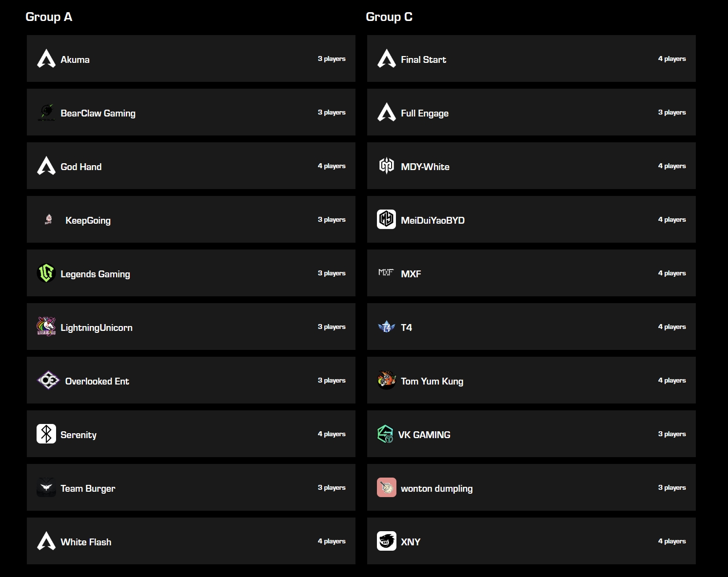The width and height of the screenshot is (728, 577).
Task: Open the Final Start team link
Action: pos(423,59)
